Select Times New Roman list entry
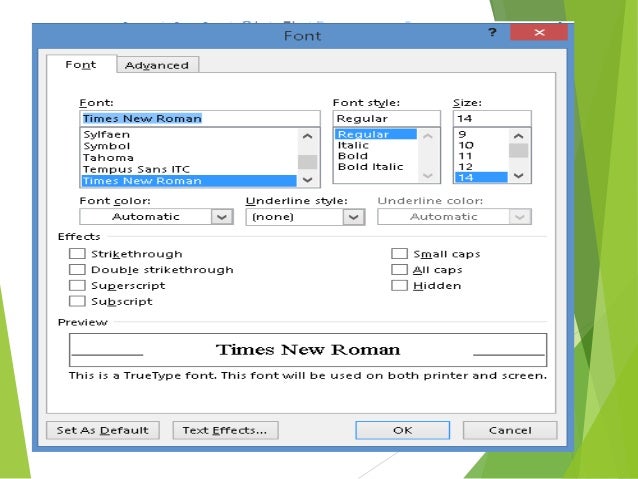Viewport: 638px width, 479px height. [189, 181]
